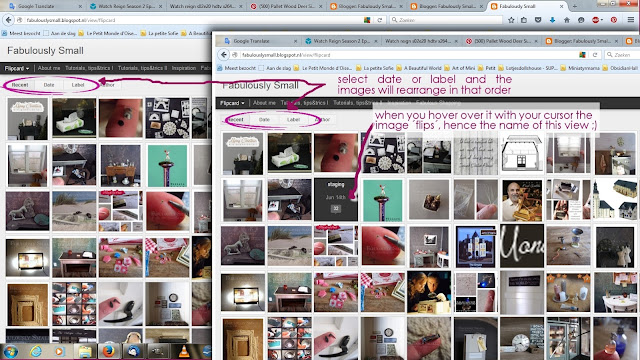
Task: Sort by Label in the back window
Action: [78, 85]
